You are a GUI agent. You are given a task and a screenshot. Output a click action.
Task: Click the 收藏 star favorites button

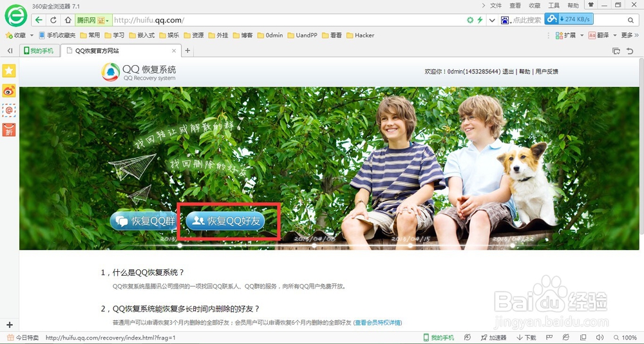[x=15, y=35]
